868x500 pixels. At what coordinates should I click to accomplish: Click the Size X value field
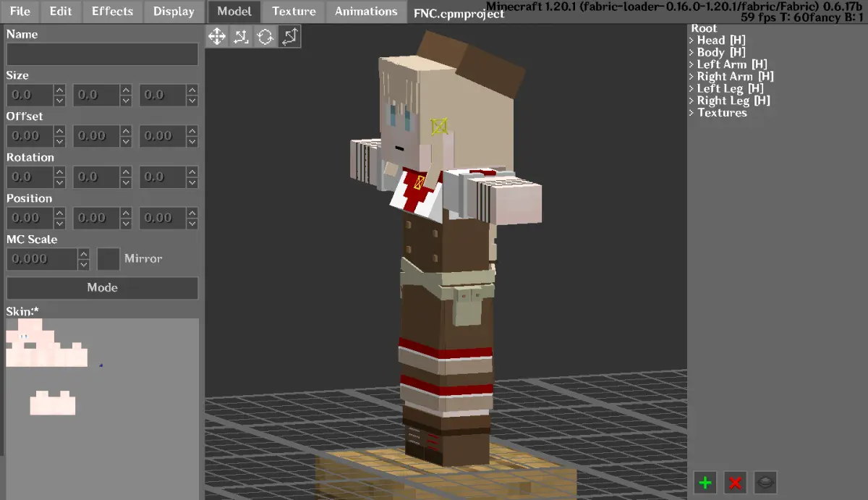[30, 95]
